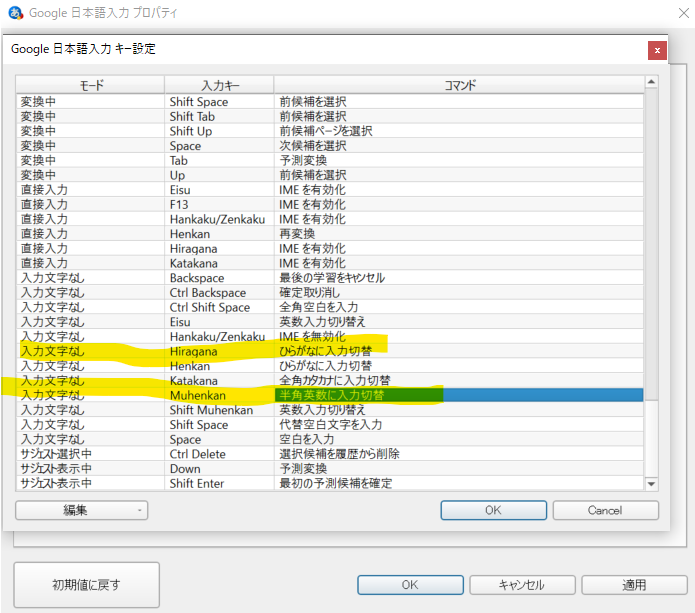
Task: Select Henkan key in 直接入力 row
Action: pos(219,234)
